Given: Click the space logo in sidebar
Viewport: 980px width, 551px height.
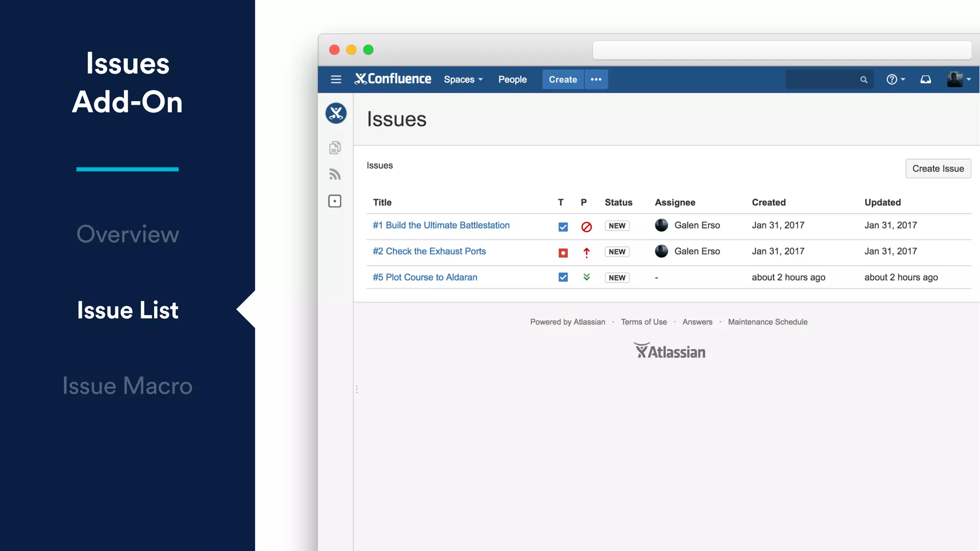Looking at the screenshot, I should tap(336, 113).
